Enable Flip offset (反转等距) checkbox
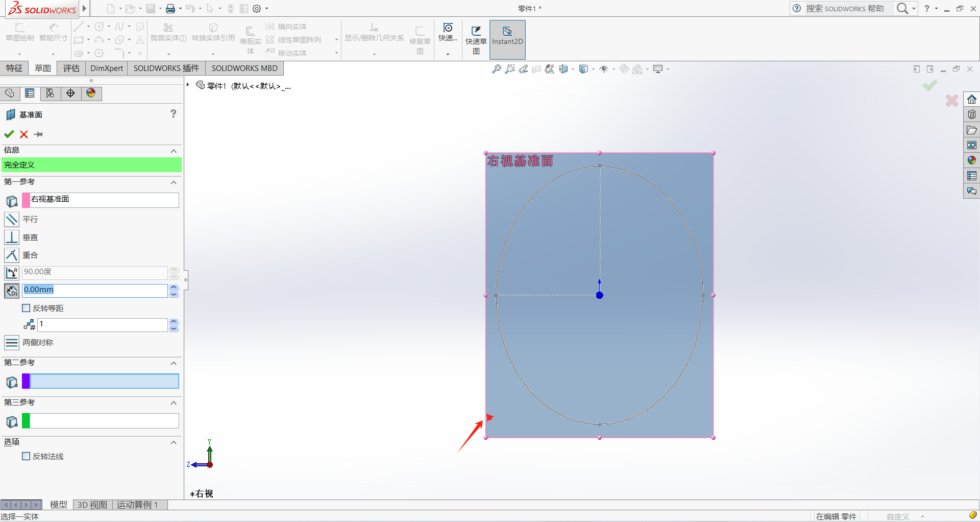 coord(26,308)
